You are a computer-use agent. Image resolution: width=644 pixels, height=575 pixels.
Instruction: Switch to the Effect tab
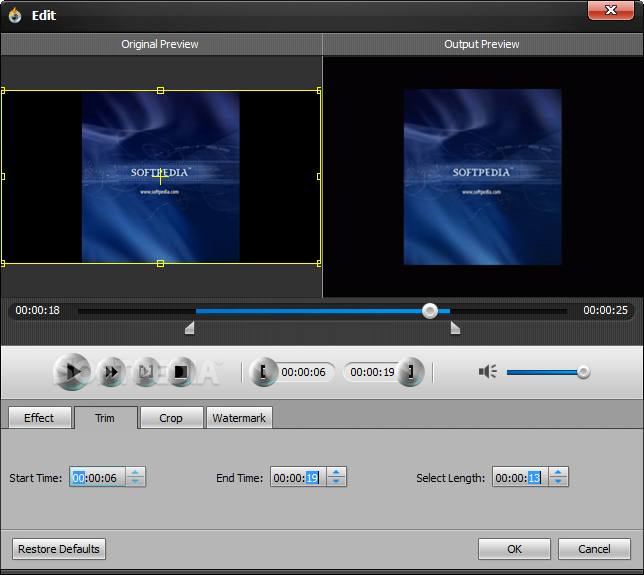(x=39, y=418)
